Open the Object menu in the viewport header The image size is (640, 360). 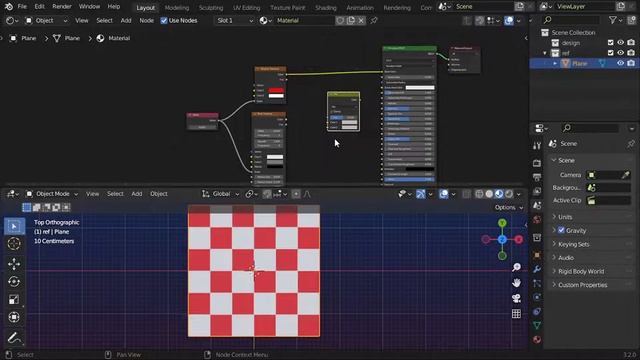coord(159,194)
